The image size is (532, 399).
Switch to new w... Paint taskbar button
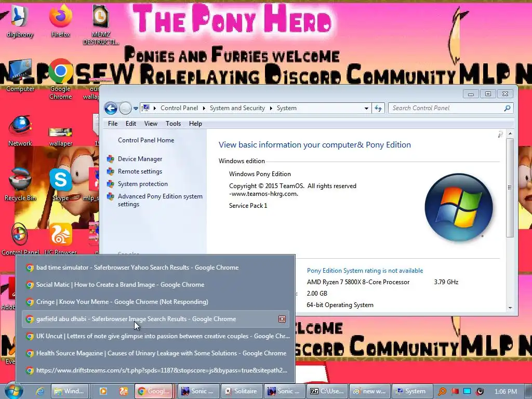(370, 391)
